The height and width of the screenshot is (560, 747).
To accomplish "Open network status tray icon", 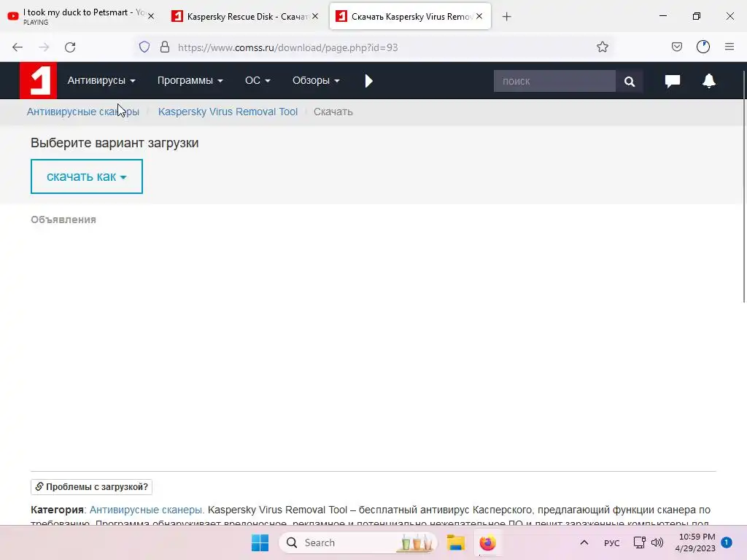I will pyautogui.click(x=639, y=542).
